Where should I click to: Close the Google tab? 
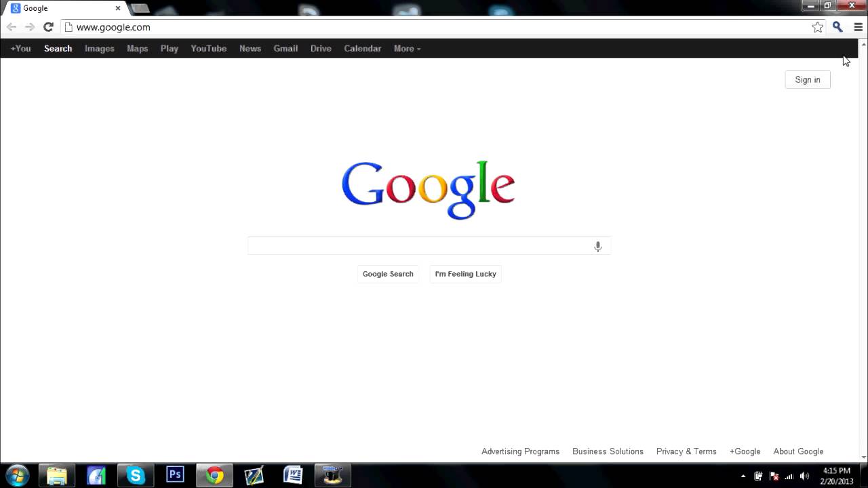click(118, 8)
